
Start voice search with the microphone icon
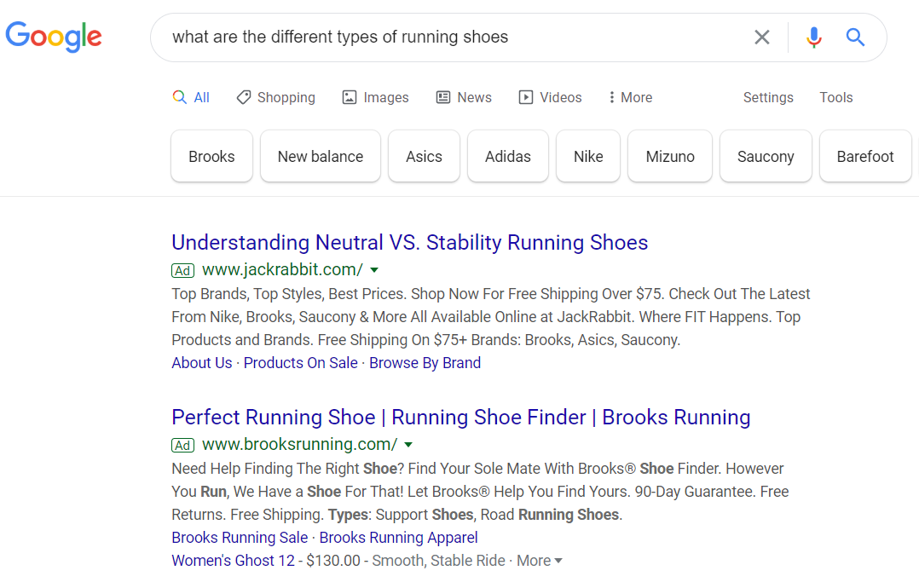pyautogui.click(x=813, y=37)
